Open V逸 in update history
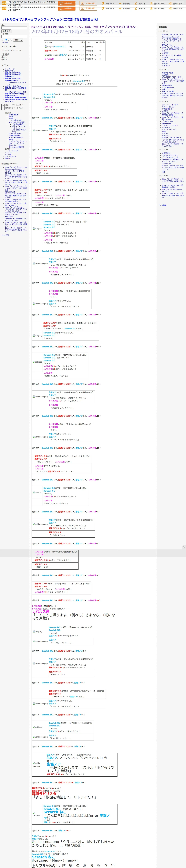 pyautogui.click(x=163, y=172)
